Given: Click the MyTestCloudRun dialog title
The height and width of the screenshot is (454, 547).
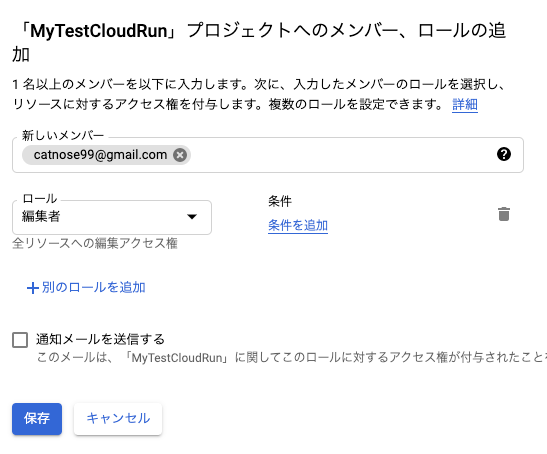Looking at the screenshot, I should 259,43.
